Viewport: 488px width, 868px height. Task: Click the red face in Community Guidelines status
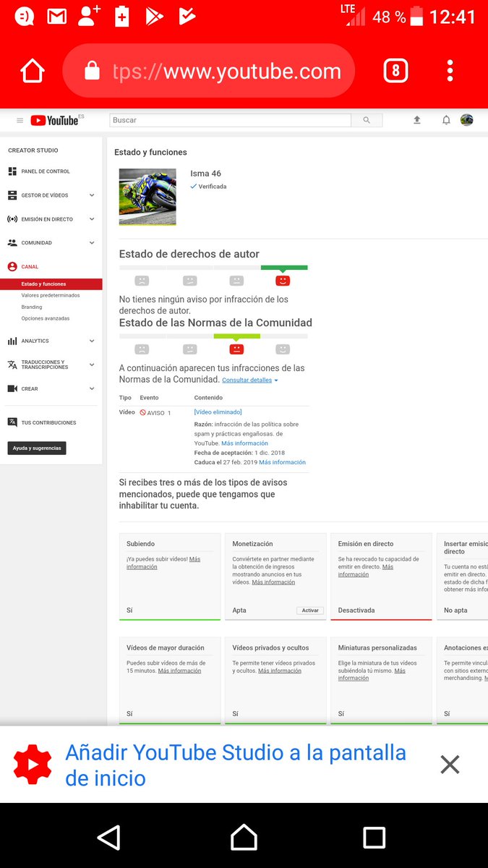point(236,349)
